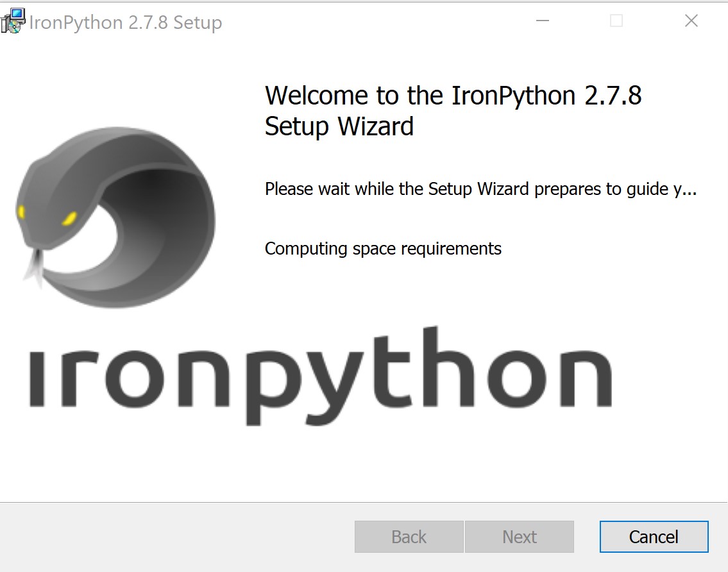Screen dimensions: 728x572
Task: Click the disabled Next button
Action: pos(519,537)
